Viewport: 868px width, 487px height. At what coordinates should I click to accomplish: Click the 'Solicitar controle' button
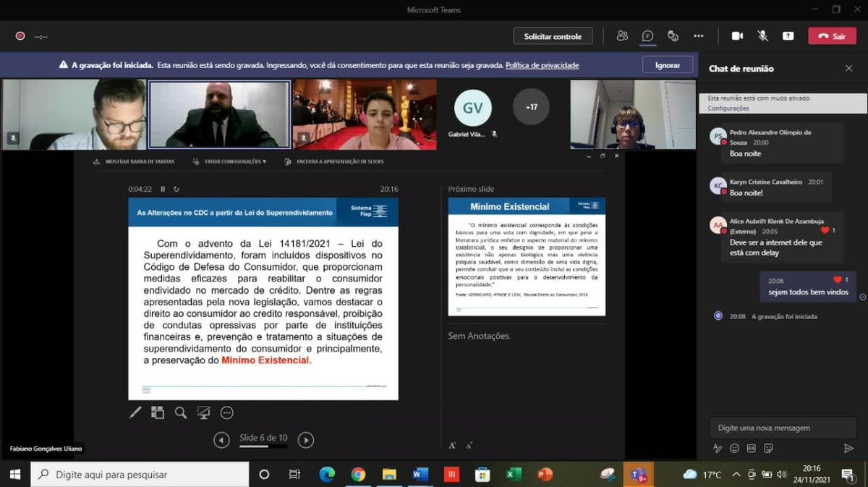(553, 36)
